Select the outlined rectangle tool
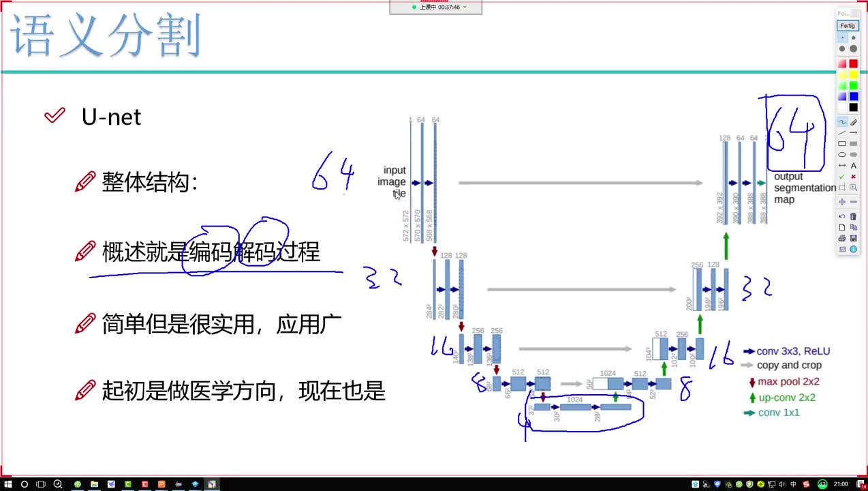868x491 pixels. point(842,143)
